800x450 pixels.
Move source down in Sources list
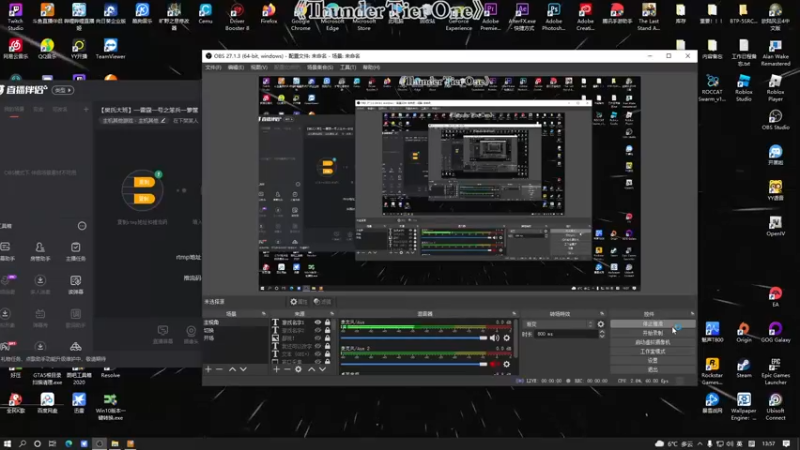click(x=322, y=369)
